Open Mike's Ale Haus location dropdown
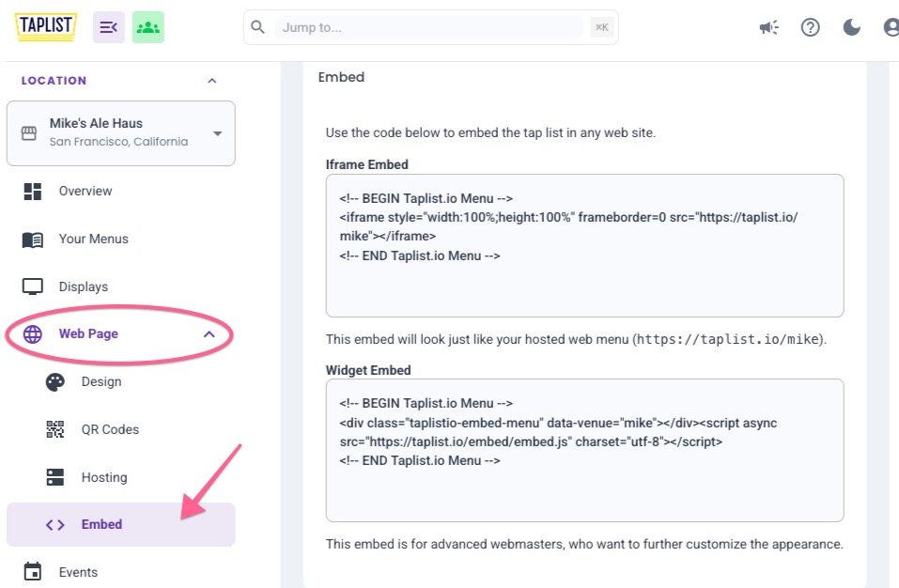Viewport: 899px width, 588px height. coord(121,133)
